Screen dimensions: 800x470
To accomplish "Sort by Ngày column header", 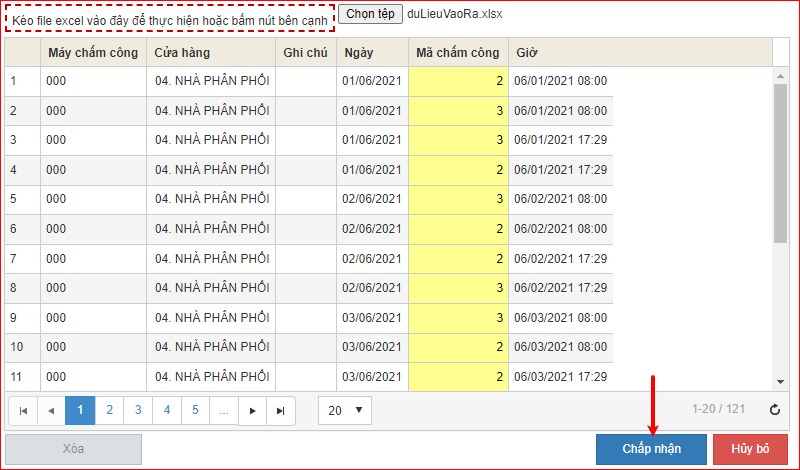I will click(372, 53).
